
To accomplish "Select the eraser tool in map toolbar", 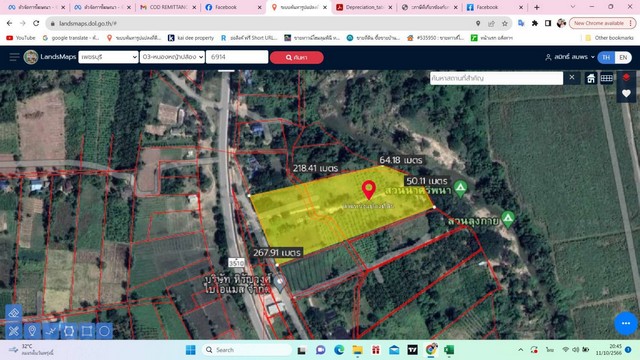I will tap(13, 313).
